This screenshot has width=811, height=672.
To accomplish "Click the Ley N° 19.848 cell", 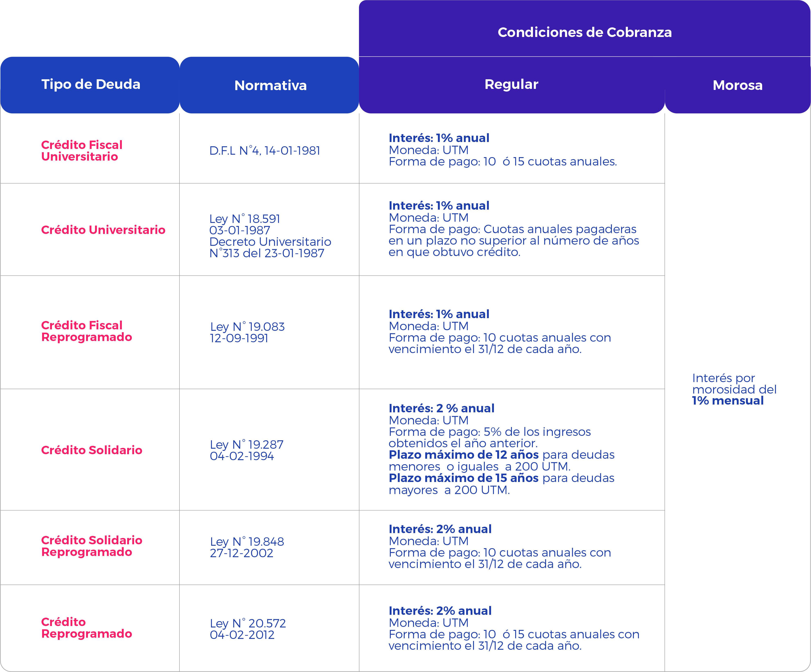I will click(x=247, y=547).
